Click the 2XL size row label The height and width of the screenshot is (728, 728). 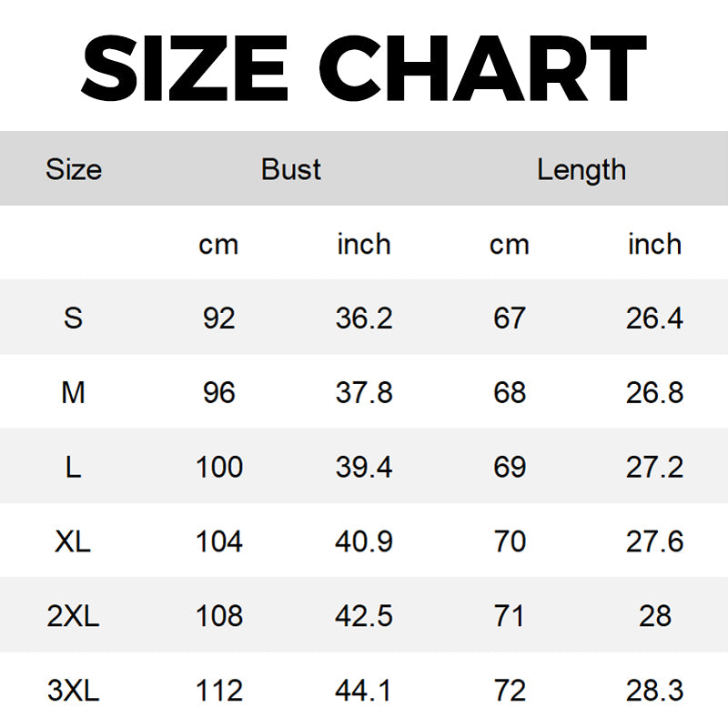click(x=74, y=616)
